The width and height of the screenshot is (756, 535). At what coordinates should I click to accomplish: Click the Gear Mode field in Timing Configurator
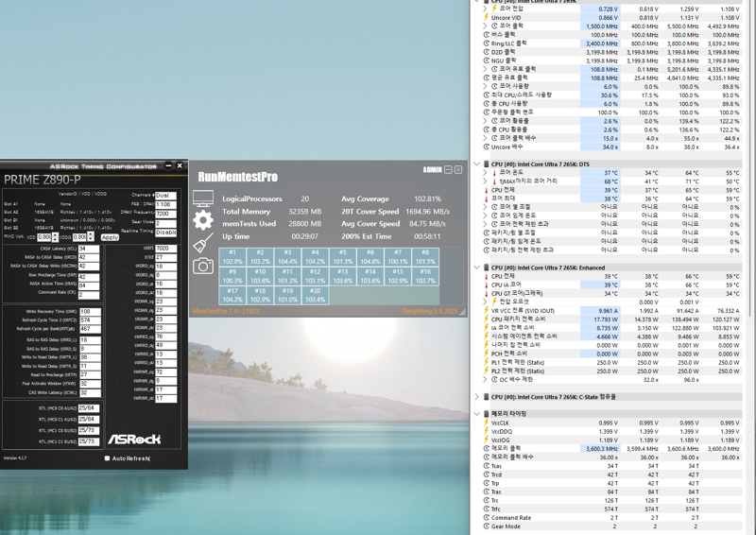pos(166,223)
